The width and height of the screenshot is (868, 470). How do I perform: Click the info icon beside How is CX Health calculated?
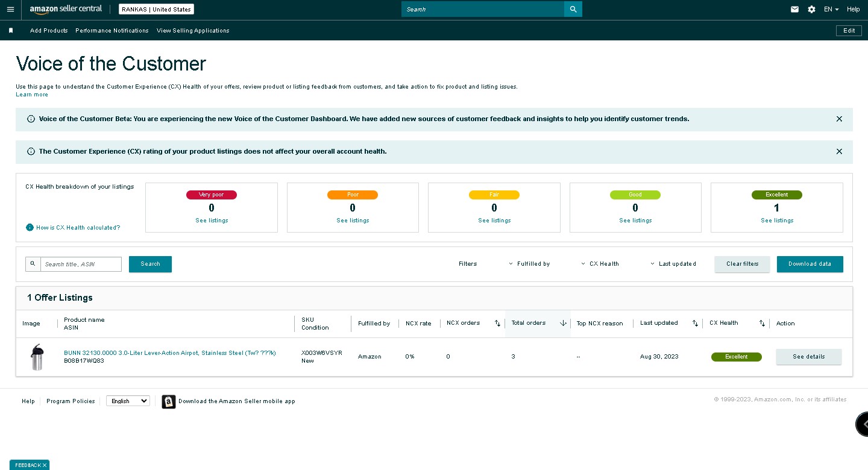(30, 227)
